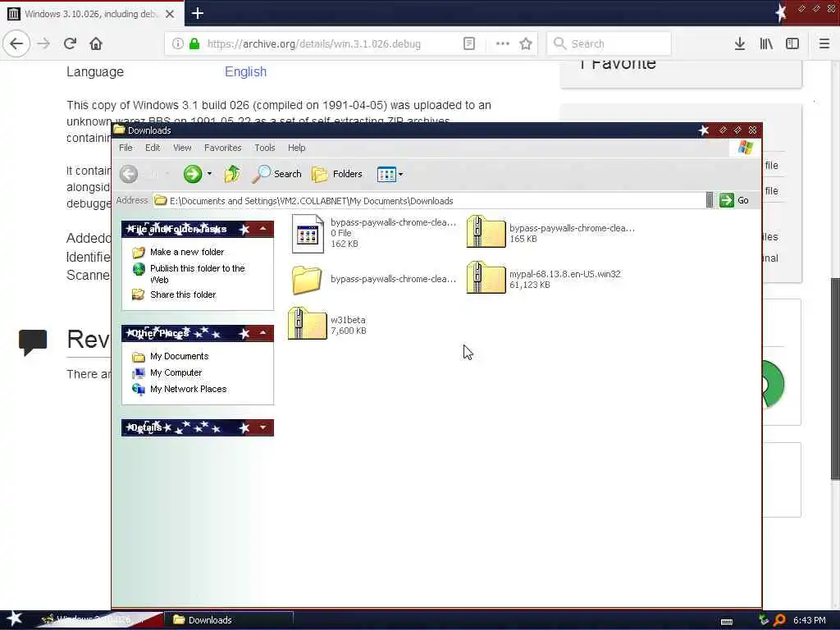Image resolution: width=840 pixels, height=630 pixels.
Task: Open the Edit menu
Action: coord(153,148)
